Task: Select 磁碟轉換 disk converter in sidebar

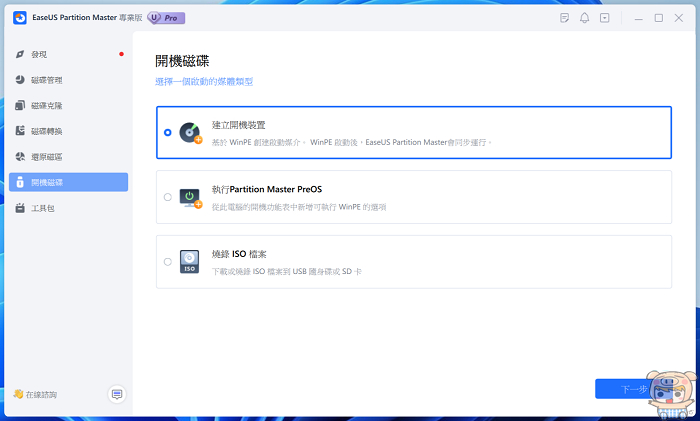Action: (x=46, y=131)
